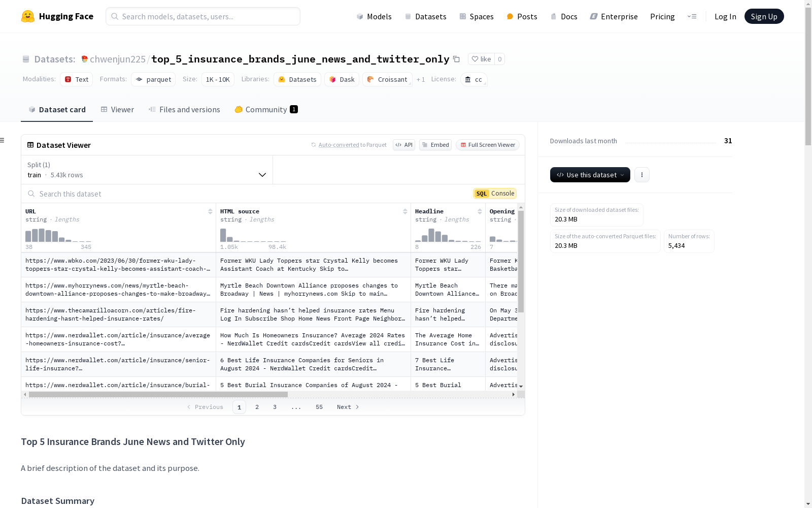The width and height of the screenshot is (812, 508).
Task: Click the Text modality tag
Action: [77, 79]
